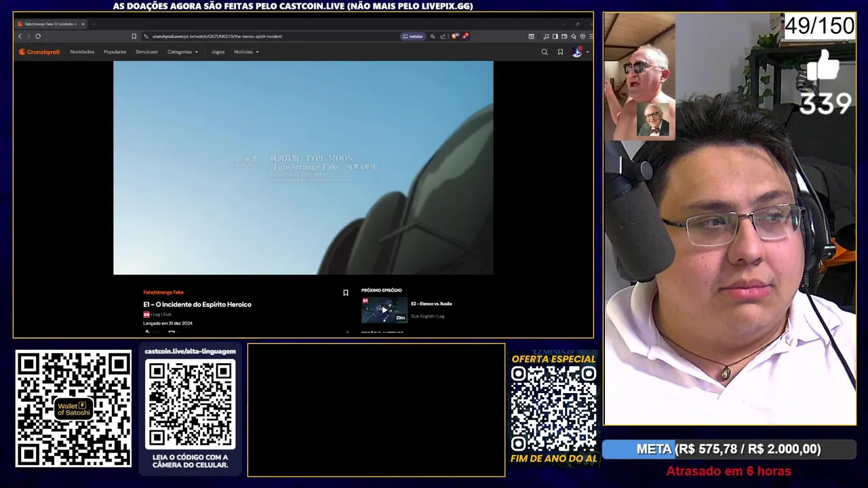Open the Fate/strange Fake series link

point(163,292)
